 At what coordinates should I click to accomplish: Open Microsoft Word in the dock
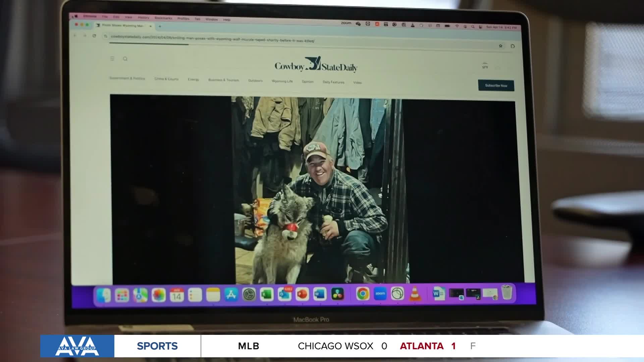coord(320,294)
